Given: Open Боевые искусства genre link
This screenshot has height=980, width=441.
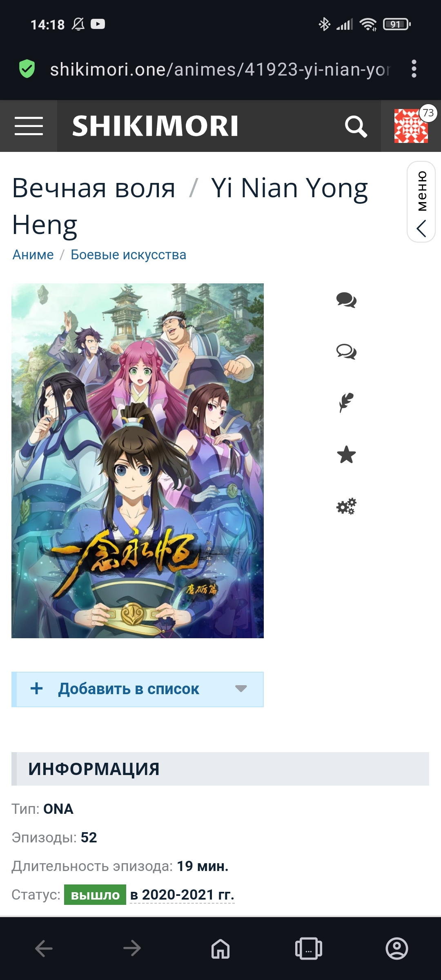Looking at the screenshot, I should [128, 255].
